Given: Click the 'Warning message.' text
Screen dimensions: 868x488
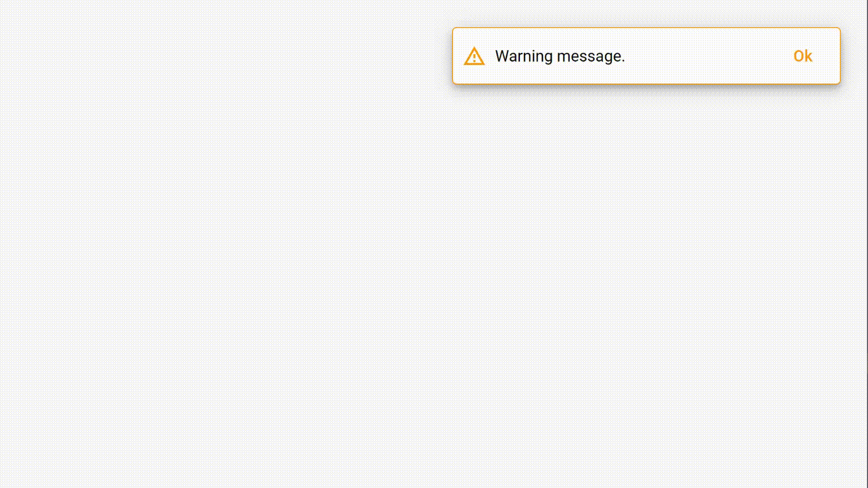Looking at the screenshot, I should point(560,56).
